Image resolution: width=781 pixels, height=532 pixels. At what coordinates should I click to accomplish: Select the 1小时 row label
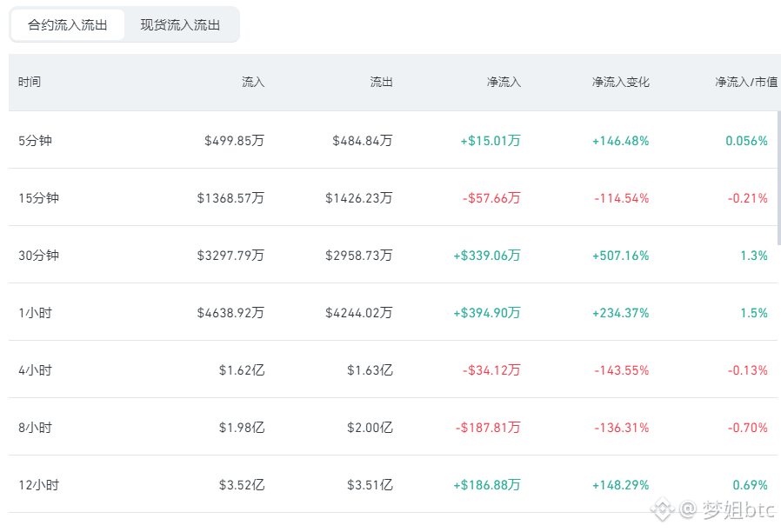click(36, 313)
